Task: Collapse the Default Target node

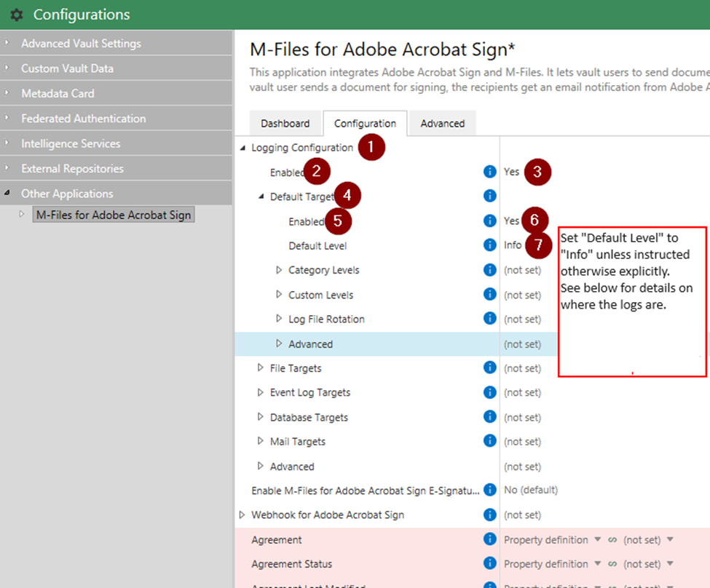Action: pos(261,197)
